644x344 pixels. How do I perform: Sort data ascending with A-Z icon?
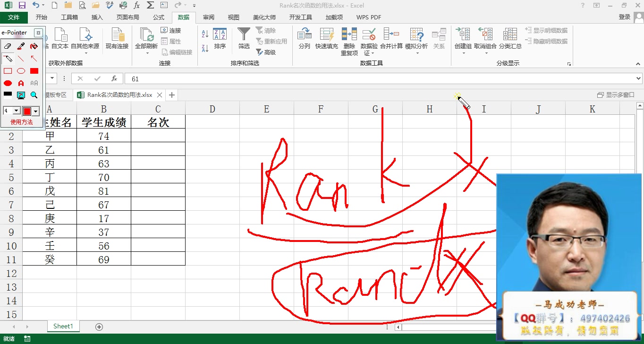204,33
